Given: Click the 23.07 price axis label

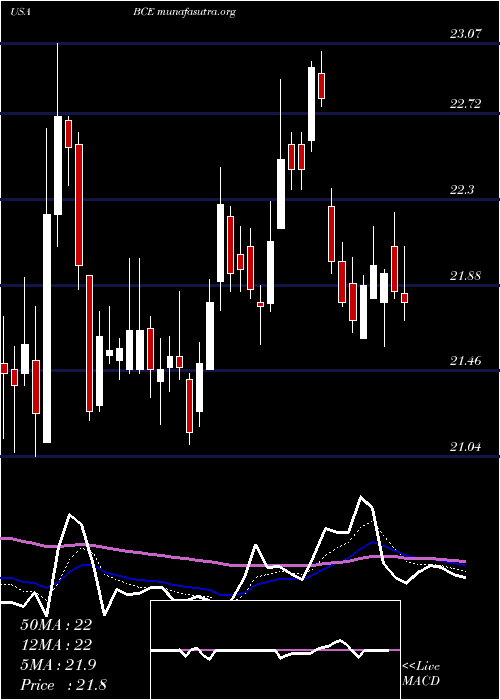Looking at the screenshot, I should (466, 34).
